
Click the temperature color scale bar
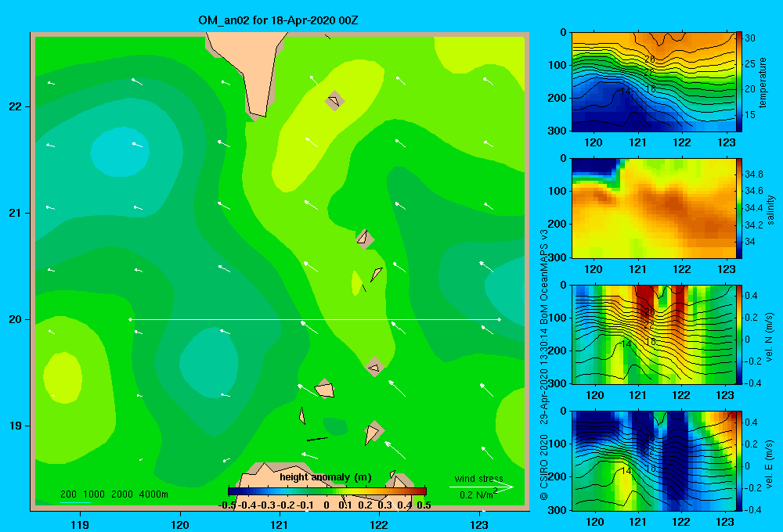pos(739,81)
